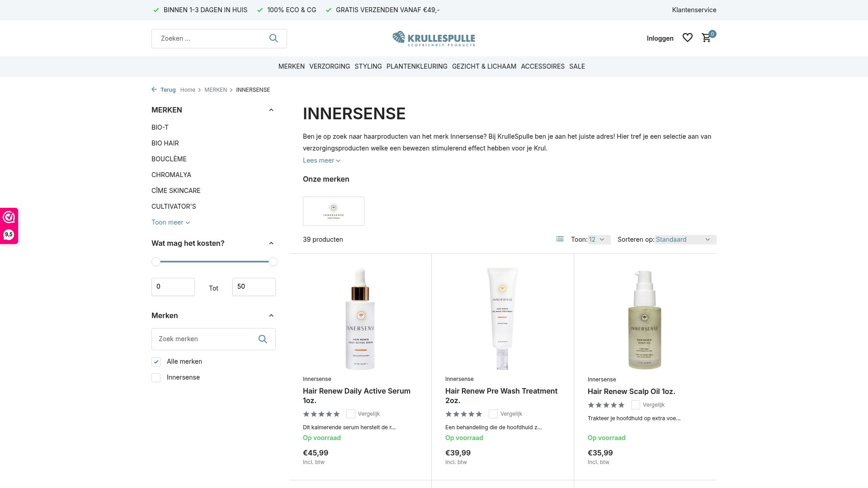The height and width of the screenshot is (488, 868).
Task: Click the Terug back link
Action: [168, 90]
